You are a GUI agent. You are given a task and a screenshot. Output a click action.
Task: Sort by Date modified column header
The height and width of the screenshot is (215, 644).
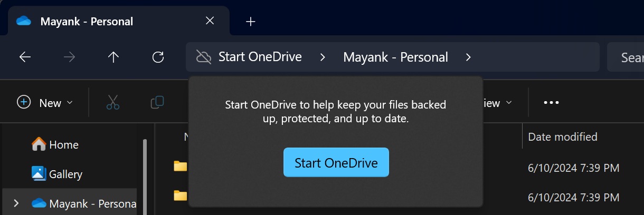click(563, 137)
